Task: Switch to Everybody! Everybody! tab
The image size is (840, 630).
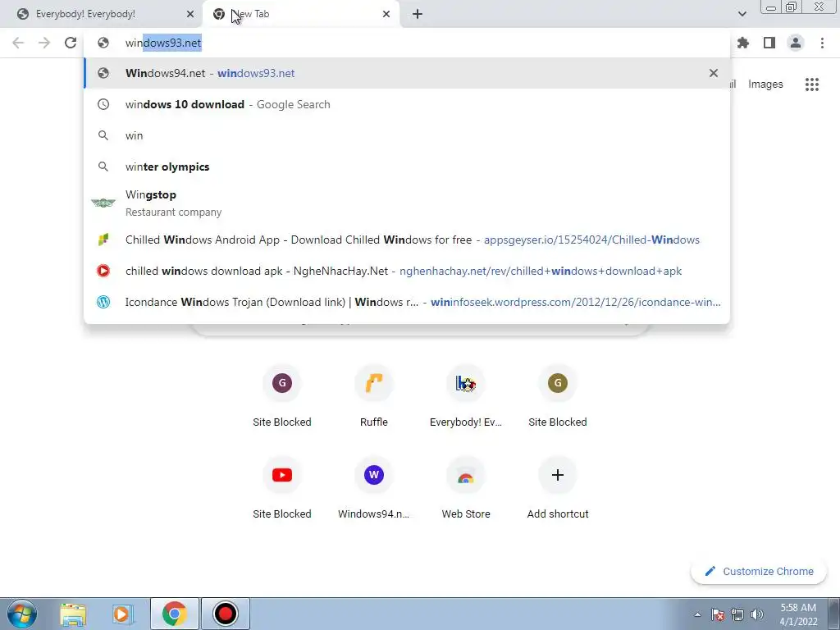Action: pos(102,14)
